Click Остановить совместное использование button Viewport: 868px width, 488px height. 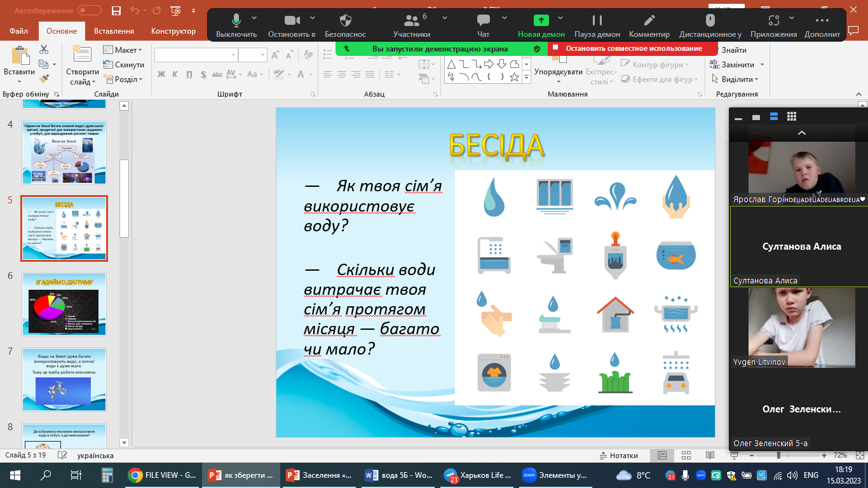coord(634,48)
